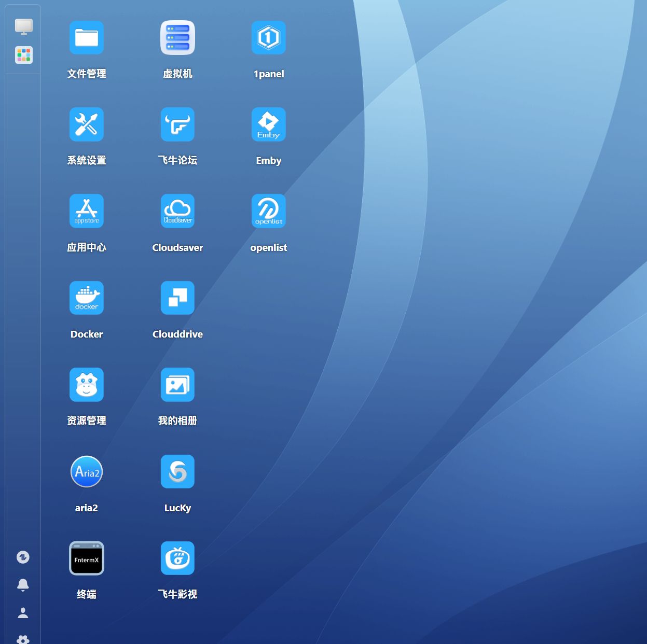Open the 飞牛论坛 forum icon
This screenshot has width=647, height=644.
point(177,124)
